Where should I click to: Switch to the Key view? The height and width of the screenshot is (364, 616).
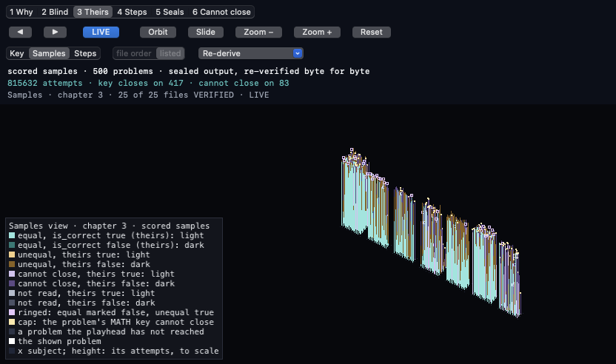click(x=17, y=53)
